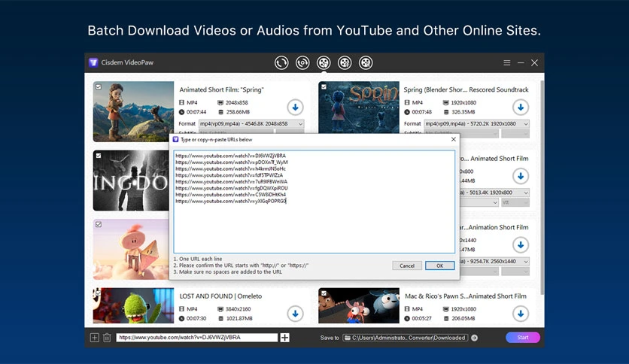629x364 pixels.
Task: Close the URL paste dialog
Action: tap(453, 139)
